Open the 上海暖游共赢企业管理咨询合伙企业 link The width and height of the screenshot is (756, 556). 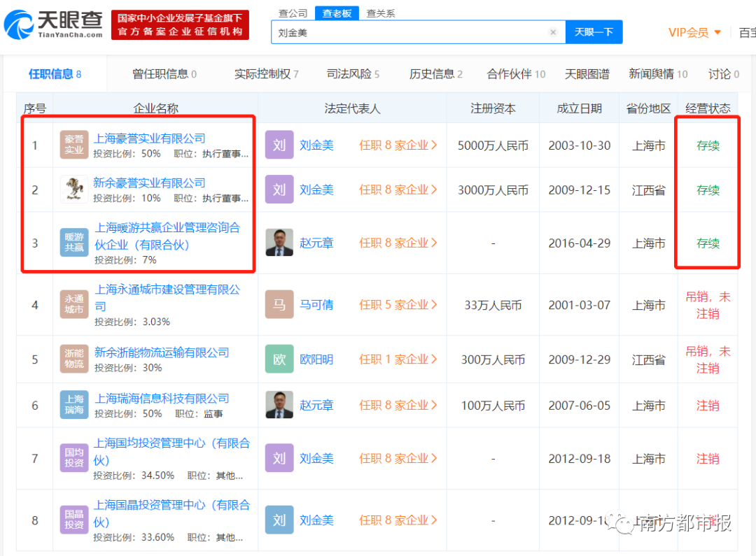[167, 236]
